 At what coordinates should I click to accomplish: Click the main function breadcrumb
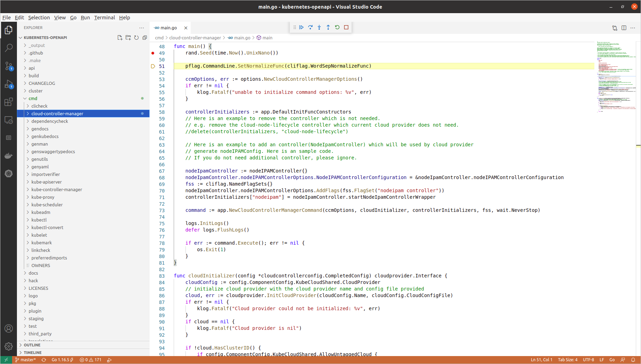pos(265,38)
